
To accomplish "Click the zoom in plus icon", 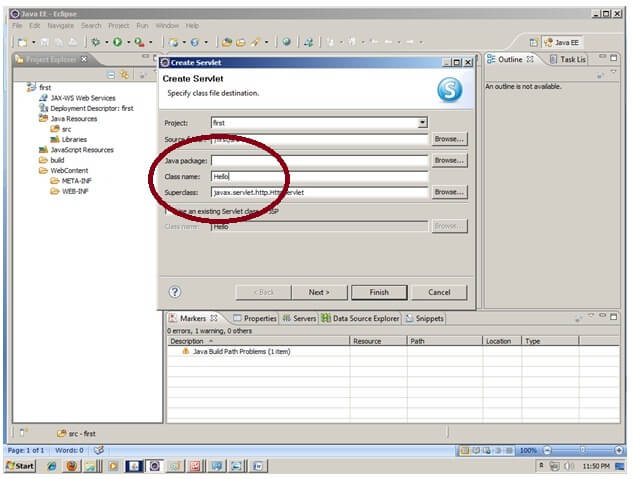I will pos(619,450).
